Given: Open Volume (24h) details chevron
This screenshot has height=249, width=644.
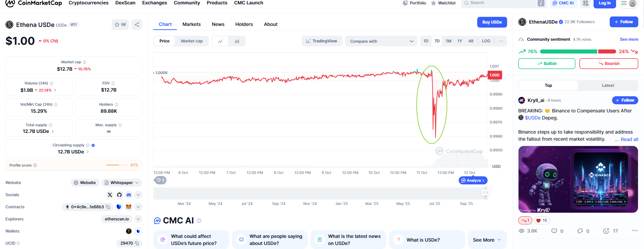Looking at the screenshot, I should coord(55,90).
